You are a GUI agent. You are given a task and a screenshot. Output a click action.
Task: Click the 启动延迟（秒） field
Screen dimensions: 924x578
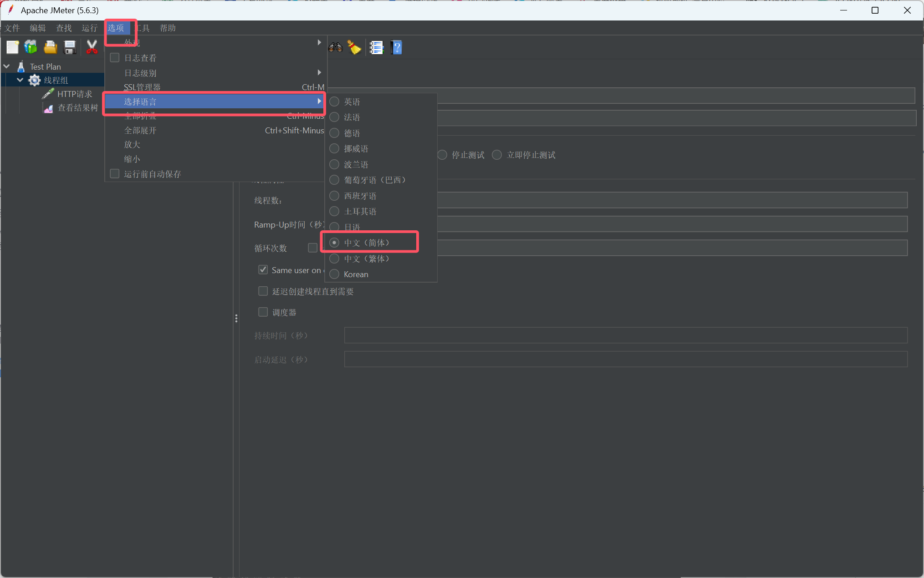626,359
